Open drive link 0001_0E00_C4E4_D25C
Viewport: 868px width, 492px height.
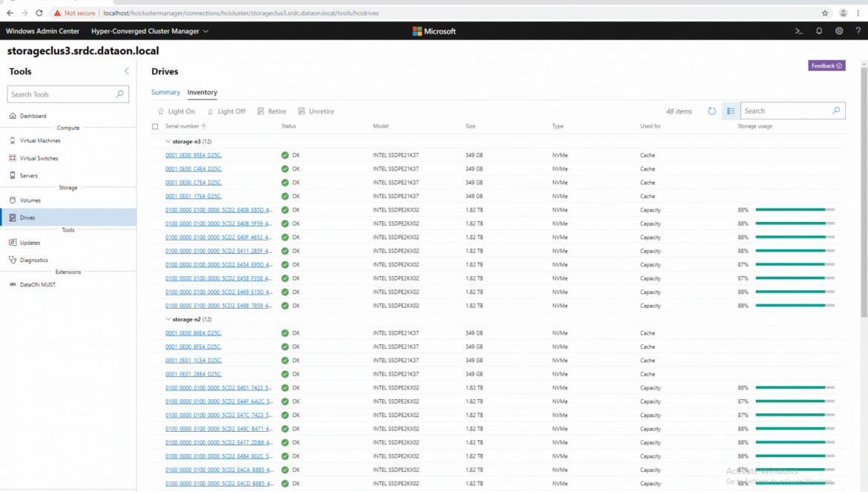(x=193, y=168)
